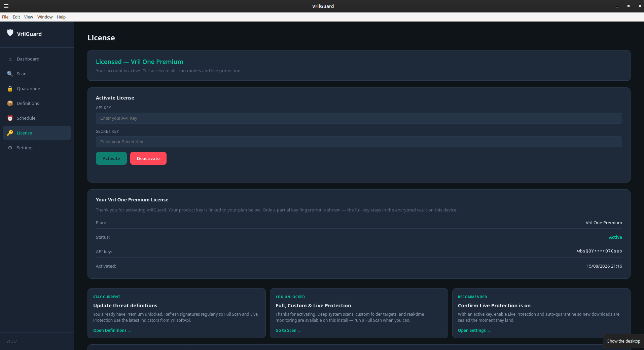Viewport: 644px width, 350px height.
Task: Click the Your Vril One Premium License heading
Action: tap(132, 200)
